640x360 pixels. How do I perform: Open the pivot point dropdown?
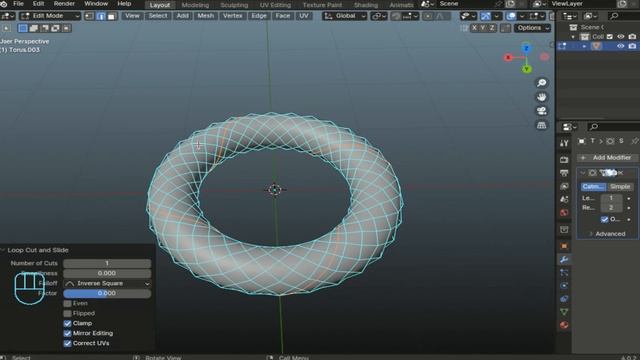click(x=379, y=16)
